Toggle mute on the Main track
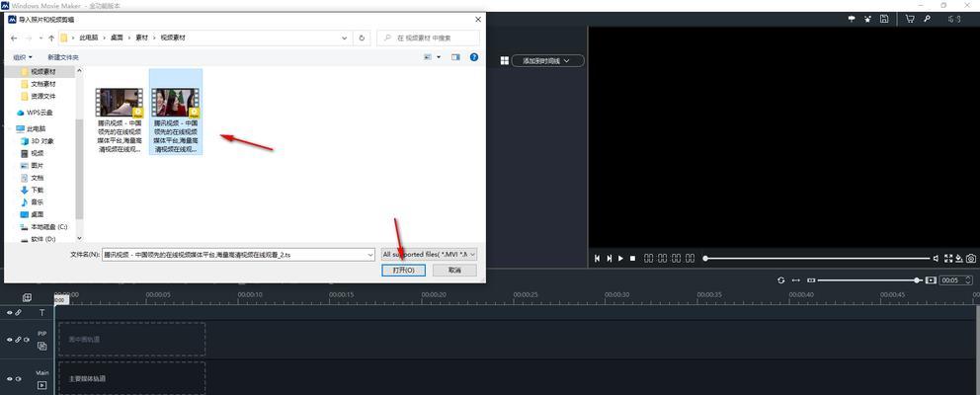 pos(18,379)
